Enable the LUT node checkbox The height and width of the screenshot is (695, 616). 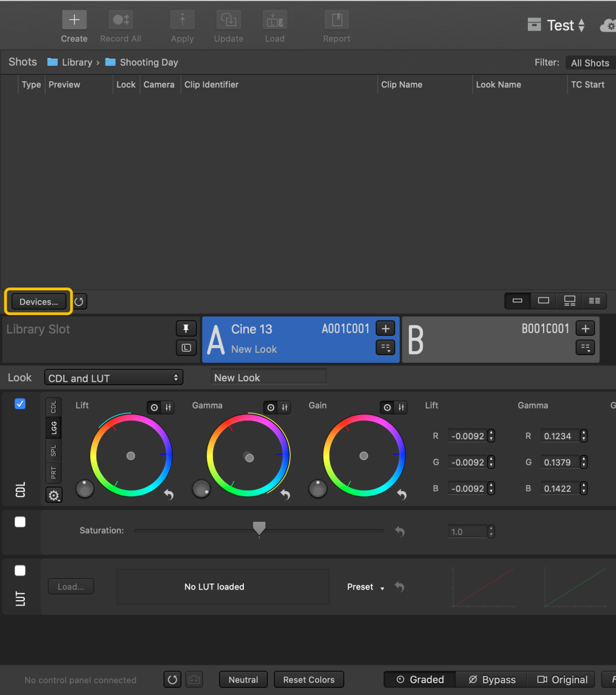tap(20, 571)
